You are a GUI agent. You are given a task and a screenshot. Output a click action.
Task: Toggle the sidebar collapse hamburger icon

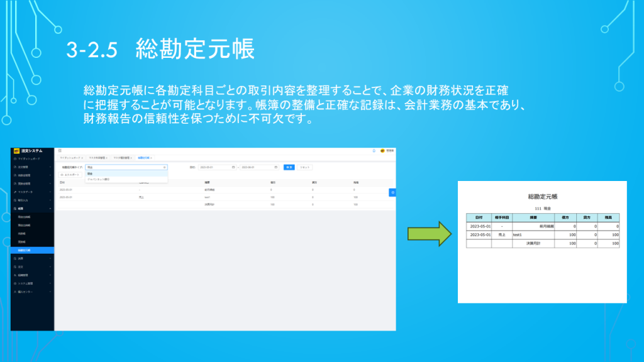(60, 151)
